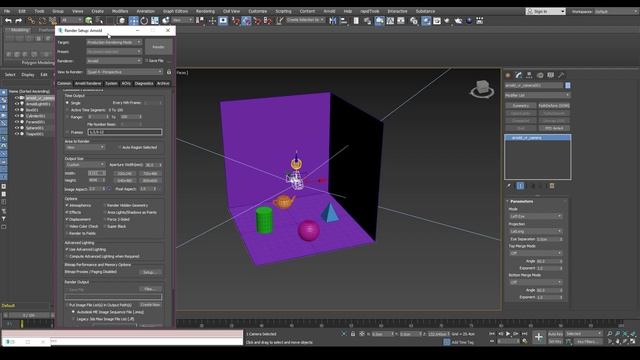
Task: Toggle the Displacement checkbox
Action: pyautogui.click(x=67, y=219)
